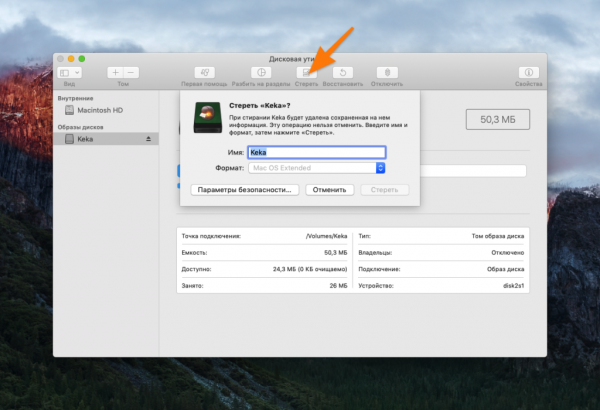Open the Info toolbar icon
The image size is (600, 410).
tap(528, 72)
